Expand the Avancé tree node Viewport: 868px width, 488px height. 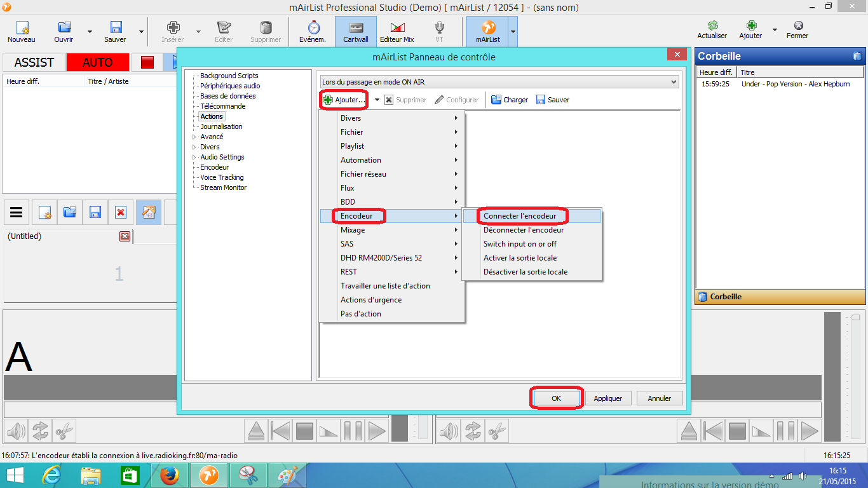click(x=194, y=137)
